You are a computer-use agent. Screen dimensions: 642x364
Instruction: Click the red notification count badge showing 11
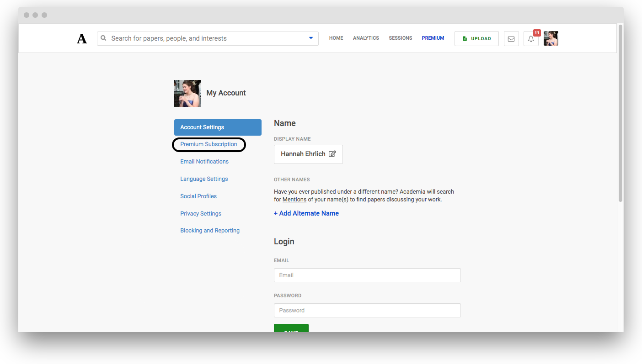tap(537, 33)
